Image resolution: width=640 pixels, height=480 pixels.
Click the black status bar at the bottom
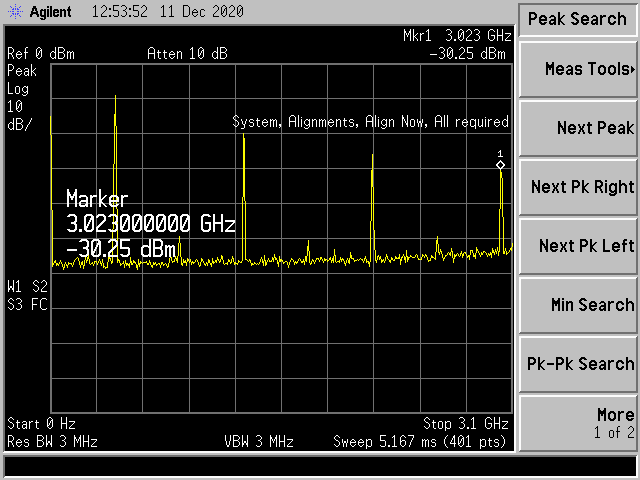[x=320, y=466]
